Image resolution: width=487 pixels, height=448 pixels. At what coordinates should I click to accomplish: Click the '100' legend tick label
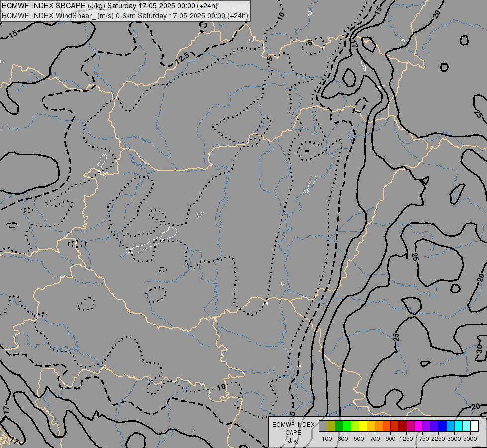pos(327,439)
